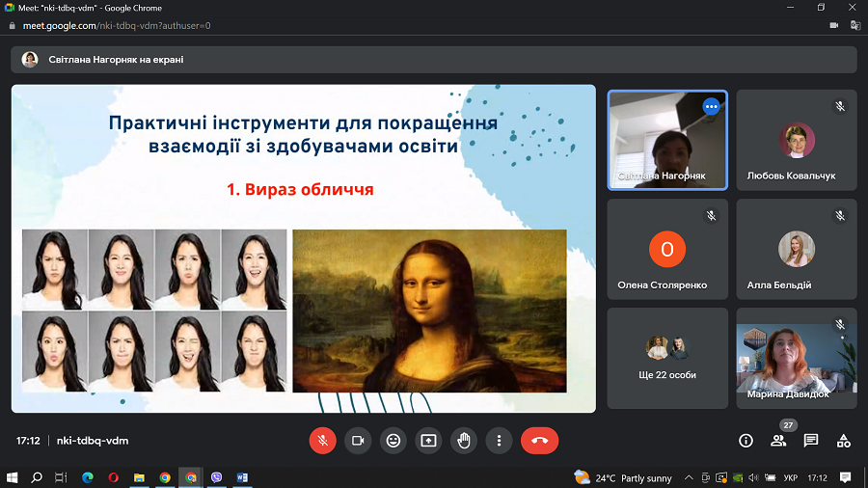Toggle the camera in the call controls
This screenshot has height=488, width=868.
[x=358, y=441]
